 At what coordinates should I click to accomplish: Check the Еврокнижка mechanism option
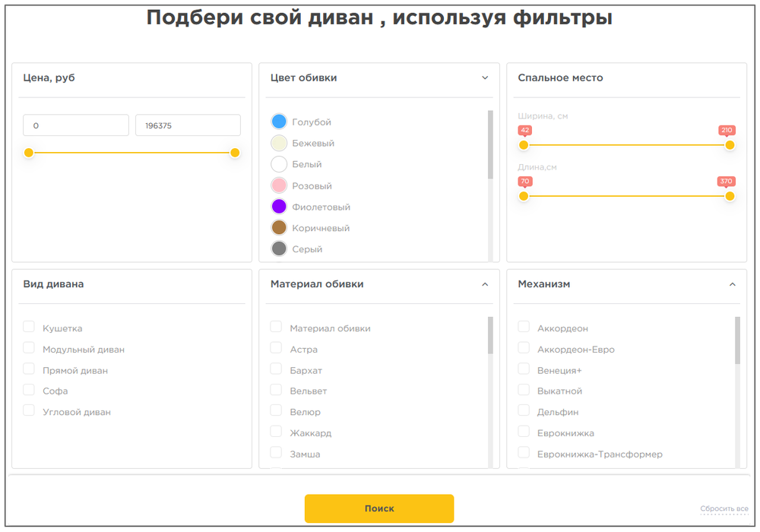click(x=523, y=432)
